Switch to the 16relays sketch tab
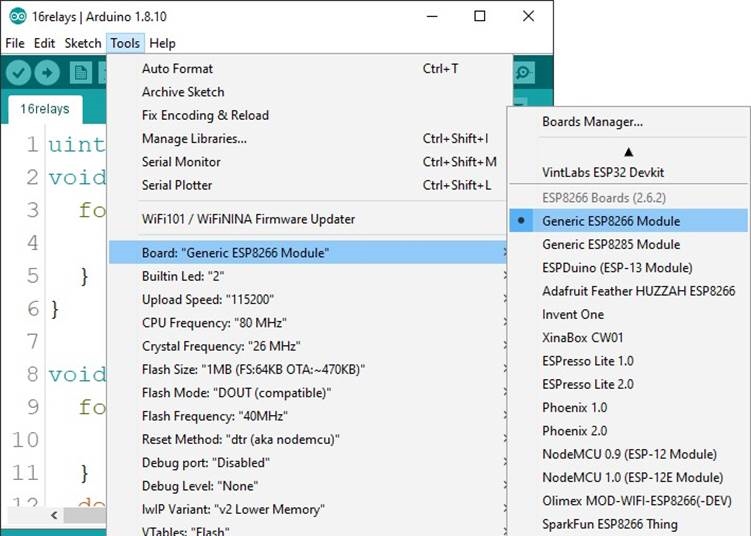 point(45,109)
